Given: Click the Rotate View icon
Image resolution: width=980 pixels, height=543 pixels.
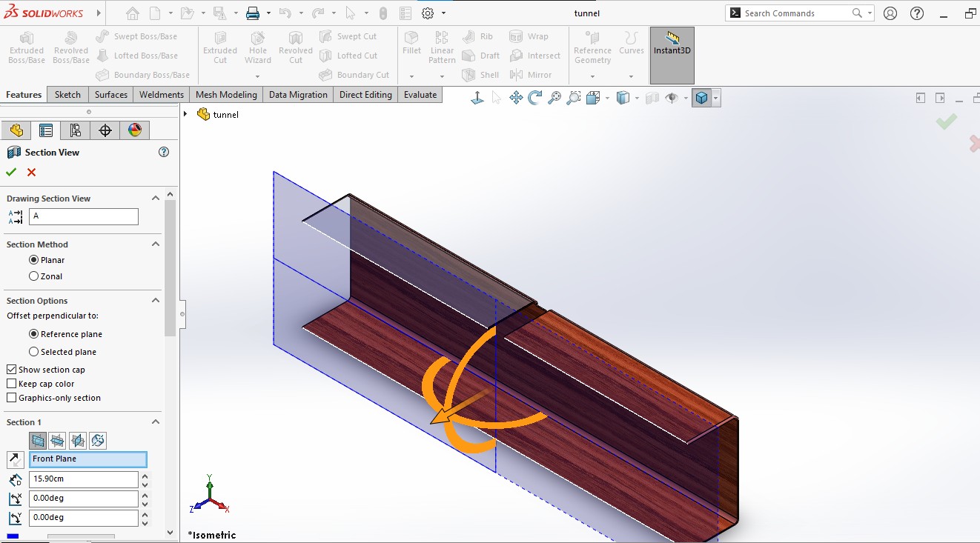Looking at the screenshot, I should (x=535, y=98).
